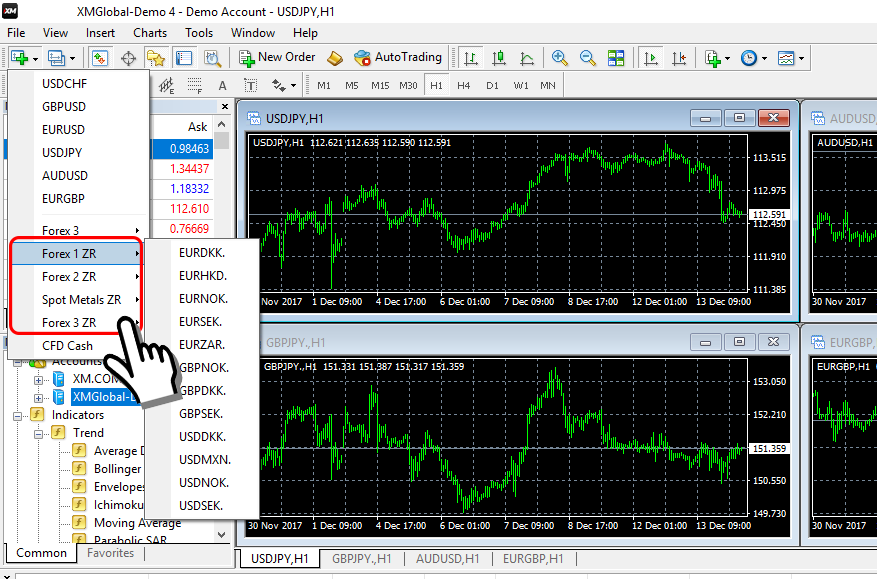The height and width of the screenshot is (579, 877).
Task: Zoom out of the chart
Action: tap(587, 58)
